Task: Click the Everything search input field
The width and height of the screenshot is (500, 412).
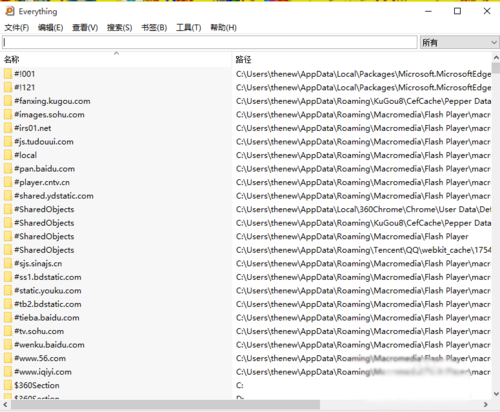Action: coord(210,42)
